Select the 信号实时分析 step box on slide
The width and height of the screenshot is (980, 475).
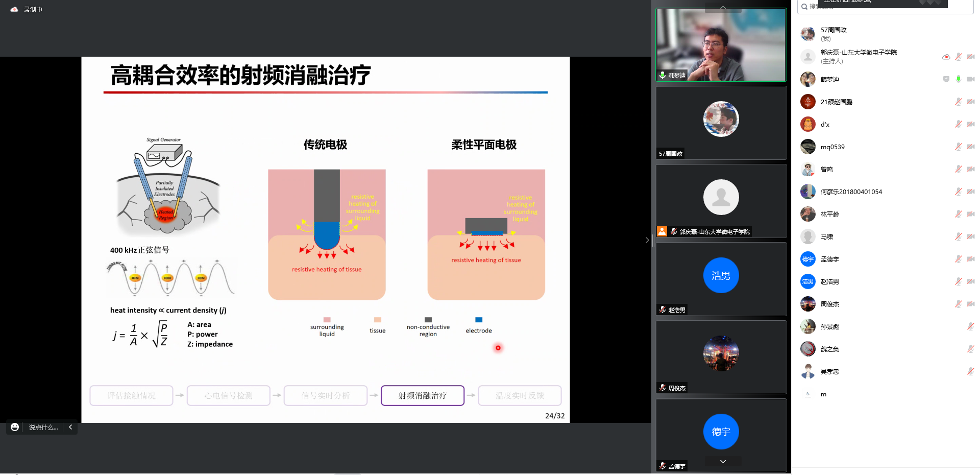[x=326, y=395]
